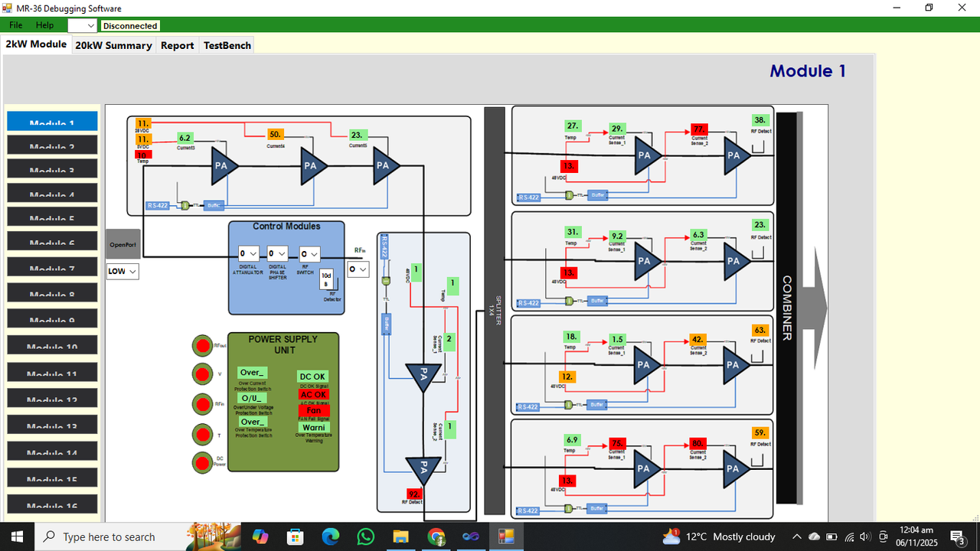Select Module 5 in the sidebar

click(51, 217)
